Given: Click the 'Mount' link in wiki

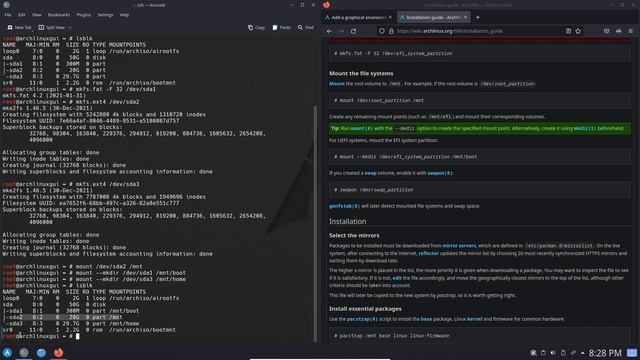Looking at the screenshot, I should [337, 84].
